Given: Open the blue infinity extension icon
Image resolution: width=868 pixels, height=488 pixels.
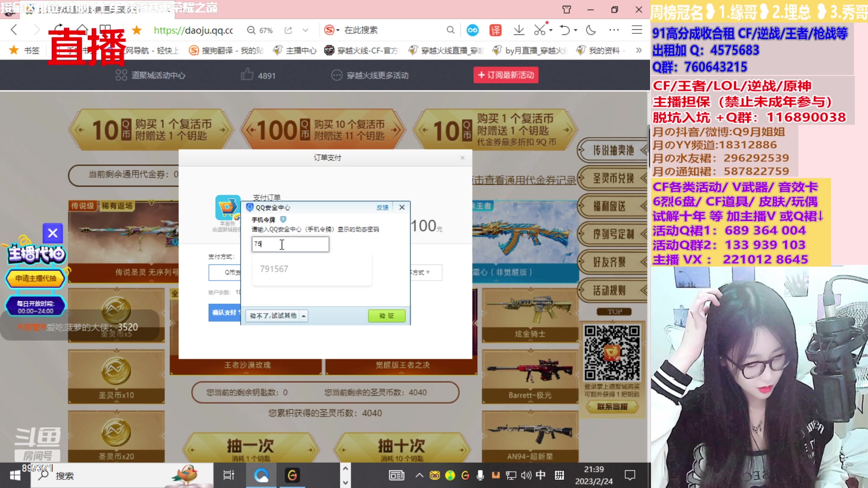Looking at the screenshot, I should [x=472, y=30].
